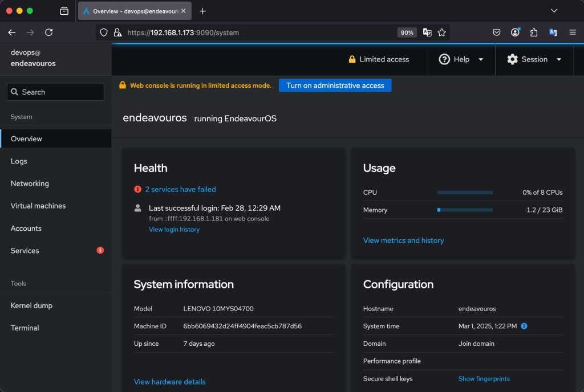Expand the Session dropdown arrow
Image resolution: width=584 pixels, height=392 pixels.
pyautogui.click(x=559, y=59)
